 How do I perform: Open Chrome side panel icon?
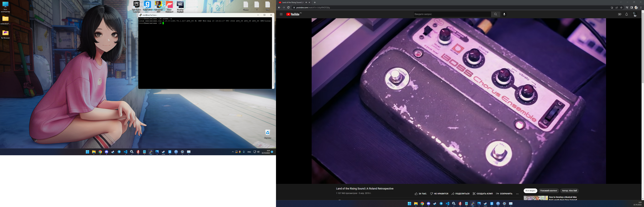click(x=631, y=7)
